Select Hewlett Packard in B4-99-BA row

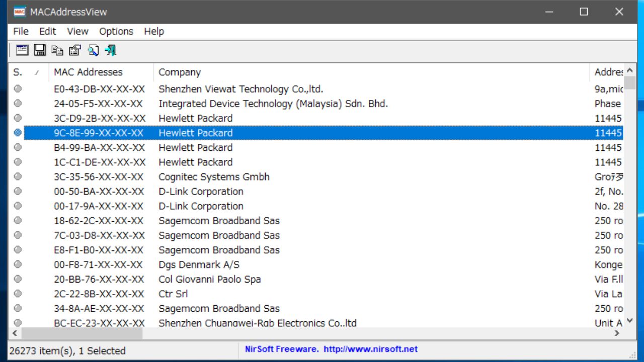click(196, 147)
